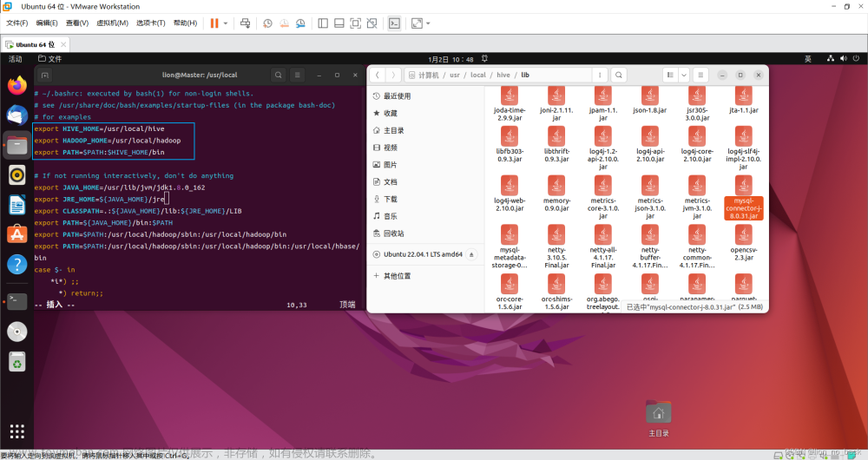Viewport: 868px width, 460px height.
Task: Select json-1.8.jar file
Action: [650, 101]
